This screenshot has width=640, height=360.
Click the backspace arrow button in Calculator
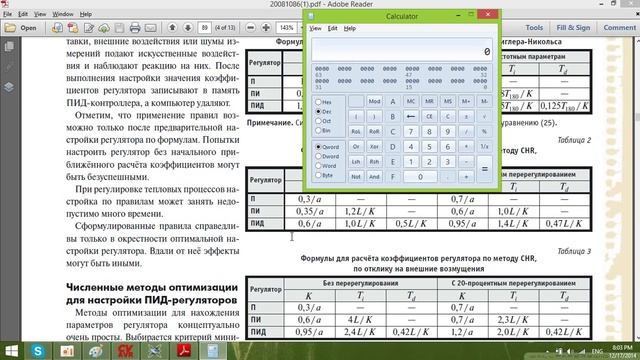[x=411, y=116]
